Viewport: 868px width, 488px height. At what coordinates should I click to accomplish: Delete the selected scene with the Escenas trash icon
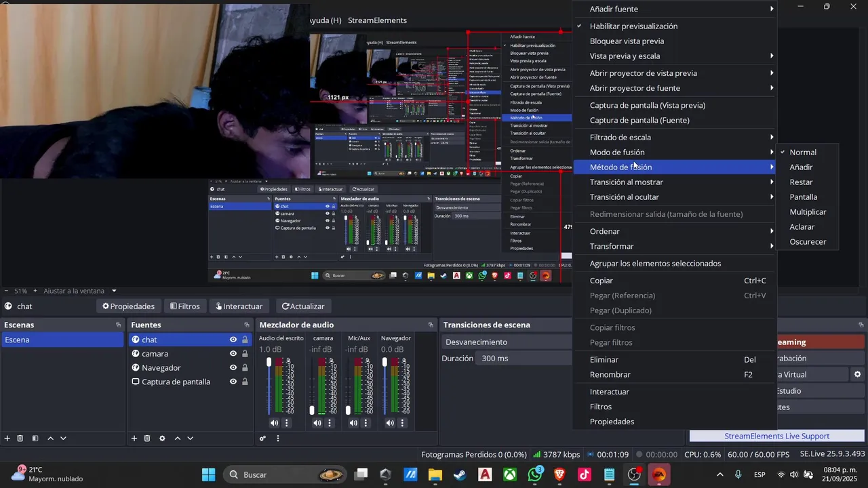[x=20, y=439]
